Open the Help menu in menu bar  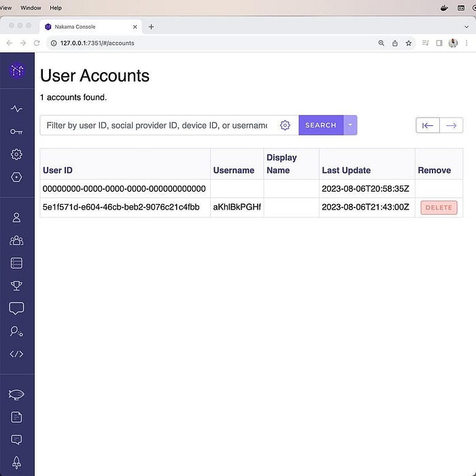(56, 7)
